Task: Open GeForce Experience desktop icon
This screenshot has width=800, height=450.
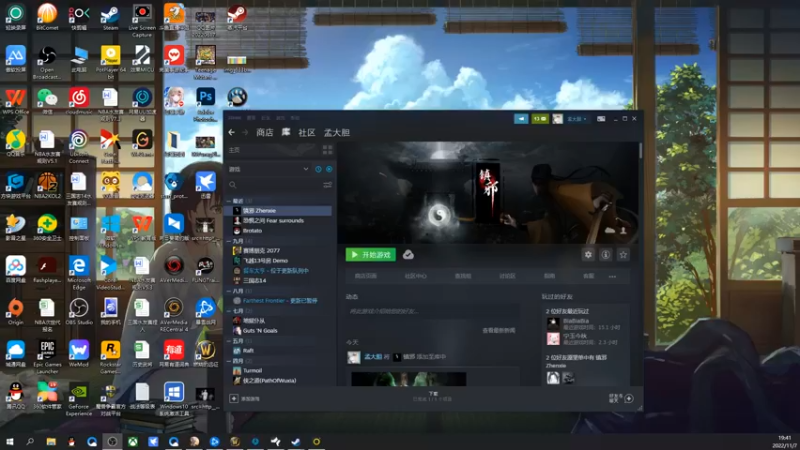Action: (79, 399)
